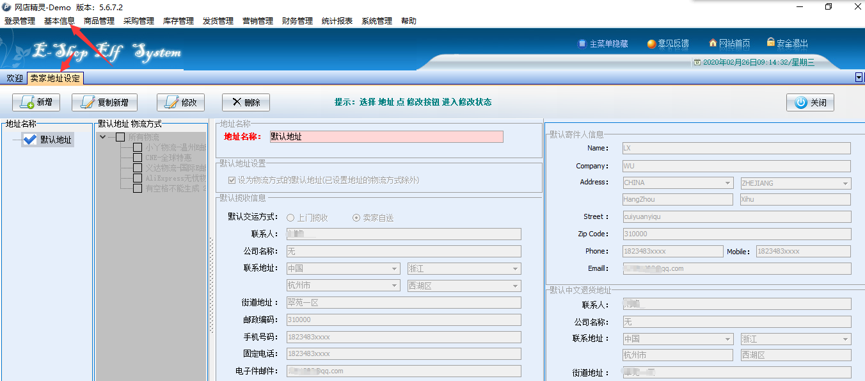Click 安全退出 safe exit icon

[x=787, y=43]
